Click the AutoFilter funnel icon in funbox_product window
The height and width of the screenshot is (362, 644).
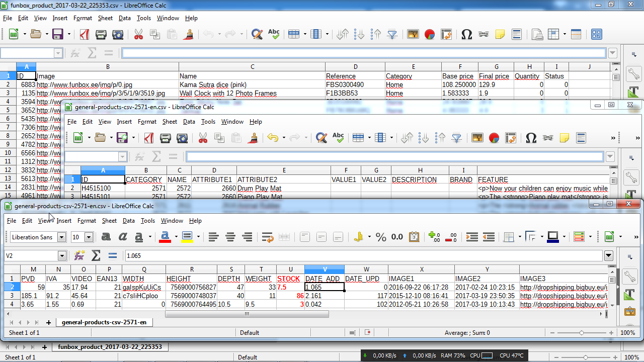[392, 34]
